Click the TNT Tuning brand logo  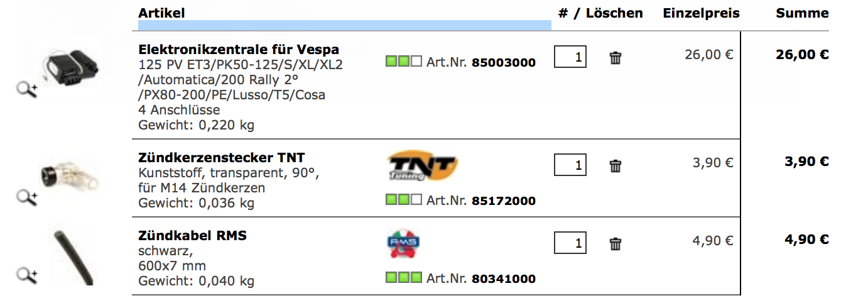pos(421,165)
